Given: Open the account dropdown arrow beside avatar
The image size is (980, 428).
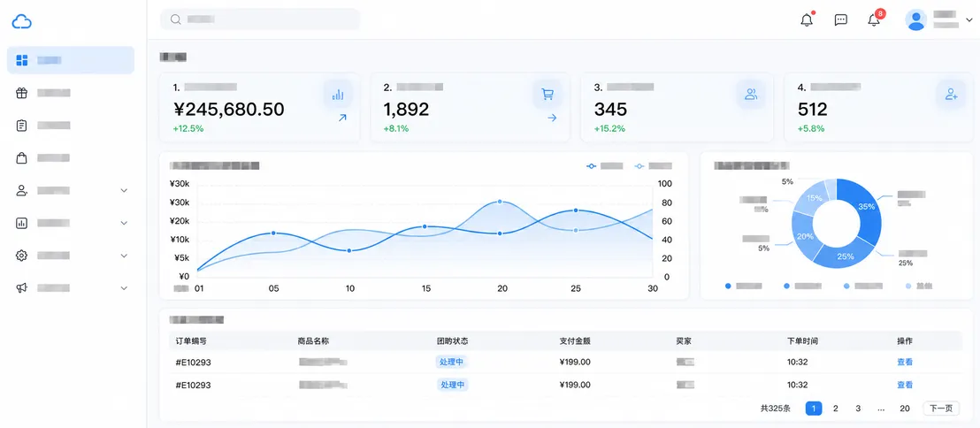Looking at the screenshot, I should [969, 20].
